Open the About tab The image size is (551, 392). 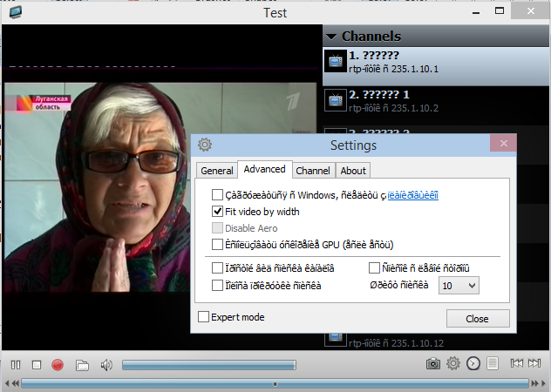click(353, 171)
